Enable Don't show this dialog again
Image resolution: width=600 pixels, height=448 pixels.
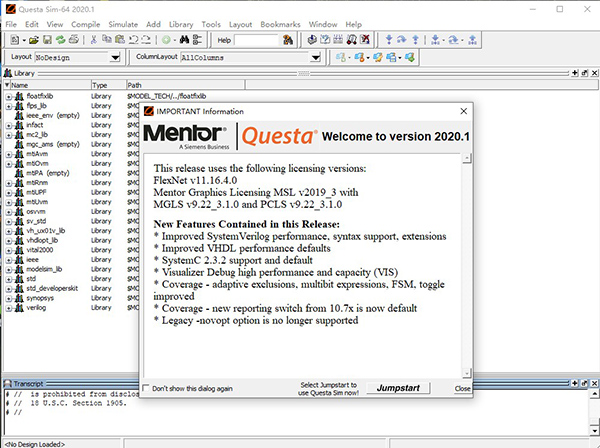tap(146, 388)
